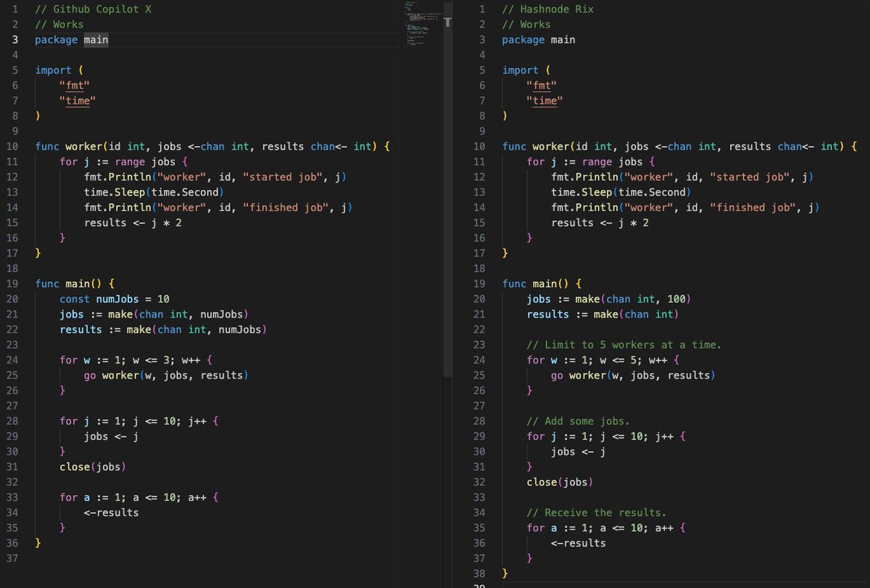Screen dimensions: 870x588
Task: Click the "// Limit to 5 workers at a time." comment
Action: [x=624, y=344]
